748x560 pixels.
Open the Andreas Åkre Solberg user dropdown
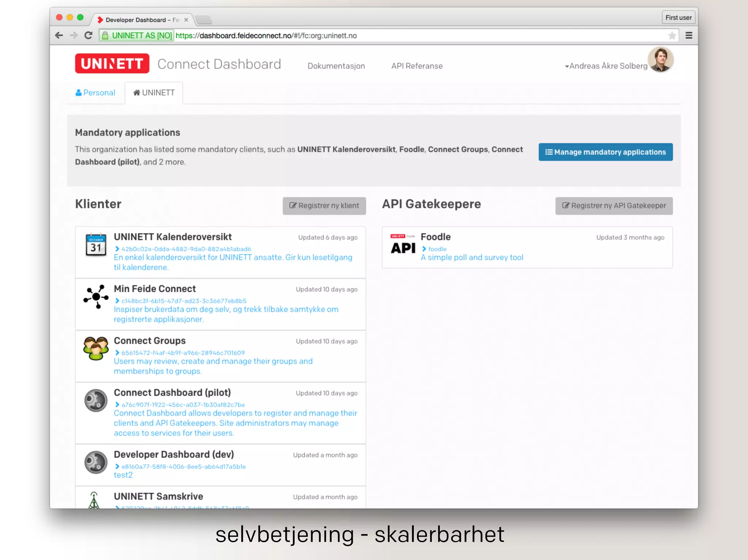[x=606, y=66]
